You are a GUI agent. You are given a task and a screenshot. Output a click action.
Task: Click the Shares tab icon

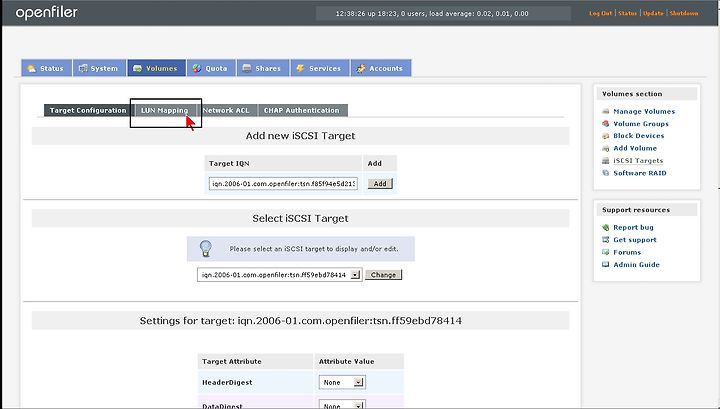pyautogui.click(x=247, y=68)
